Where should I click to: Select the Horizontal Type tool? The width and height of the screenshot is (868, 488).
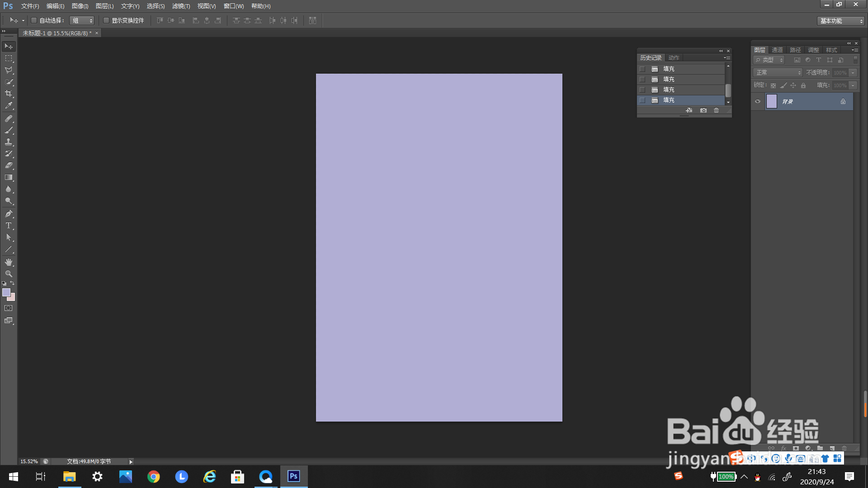pos(9,225)
